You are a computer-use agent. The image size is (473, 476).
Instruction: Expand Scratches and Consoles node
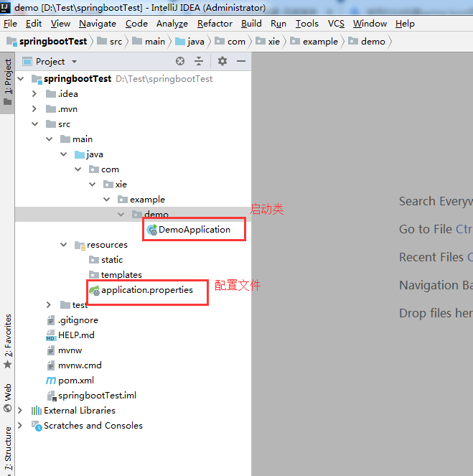tap(20, 425)
